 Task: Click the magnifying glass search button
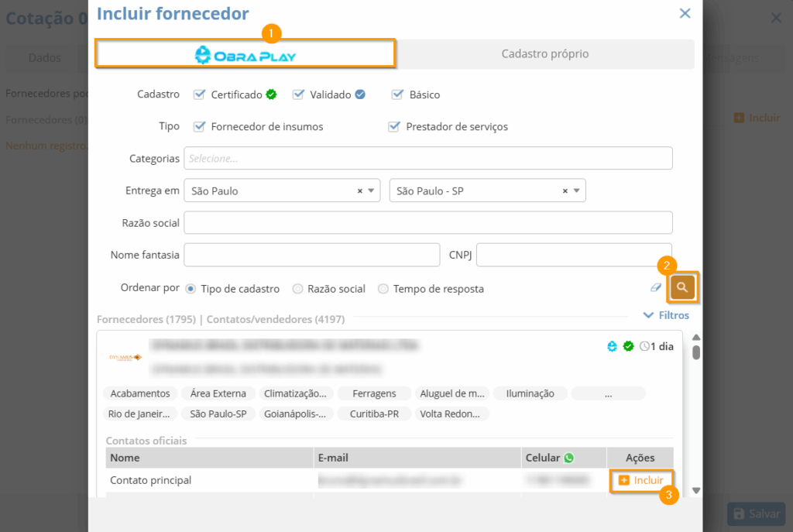tap(682, 287)
